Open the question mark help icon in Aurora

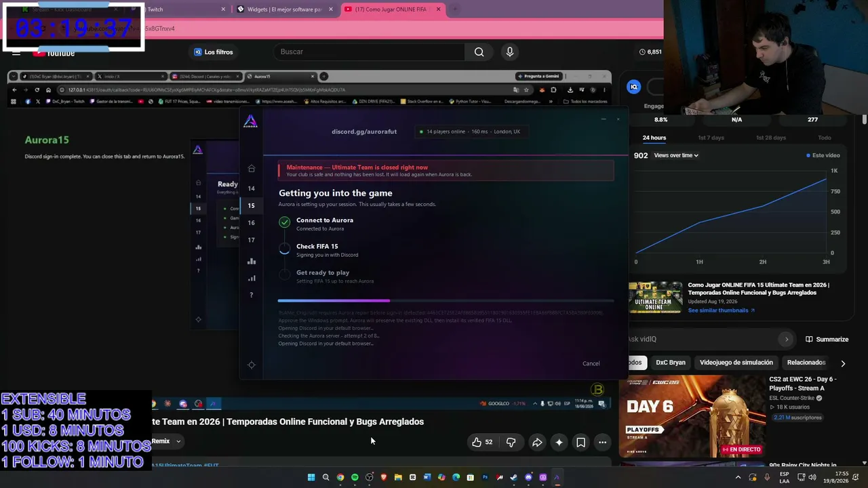click(x=251, y=295)
